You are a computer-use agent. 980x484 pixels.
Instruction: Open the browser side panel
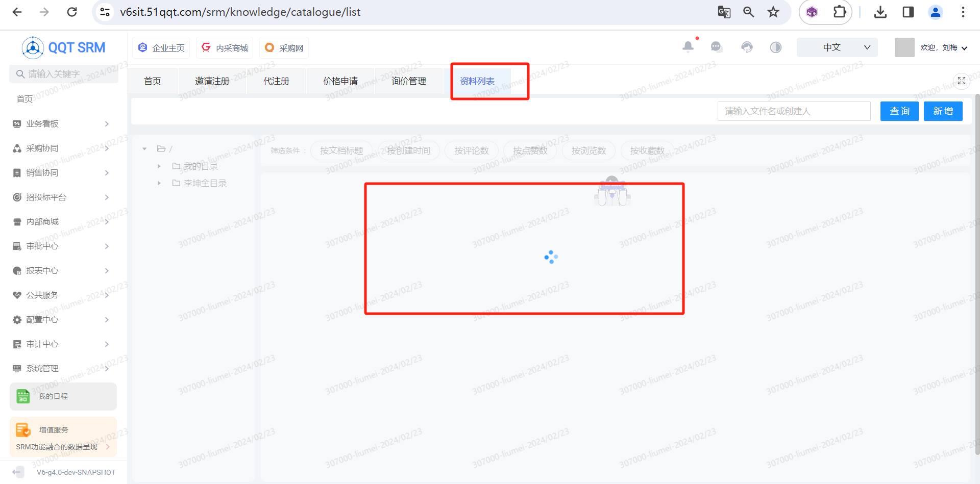(908, 12)
